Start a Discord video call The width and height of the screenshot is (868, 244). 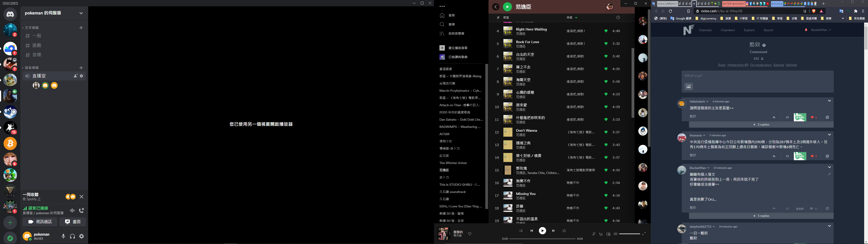(x=40, y=222)
